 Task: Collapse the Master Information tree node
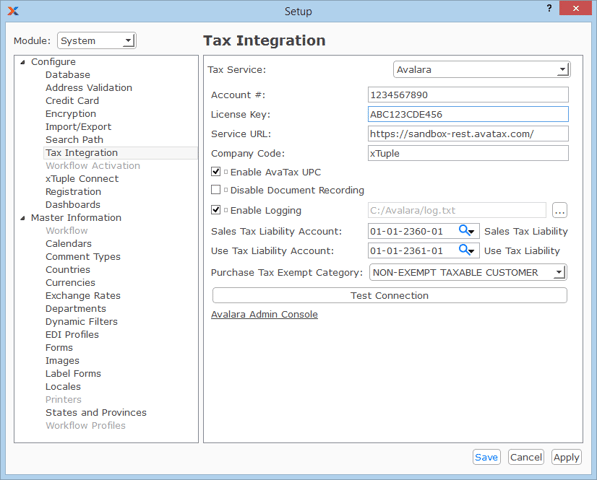coord(23,218)
